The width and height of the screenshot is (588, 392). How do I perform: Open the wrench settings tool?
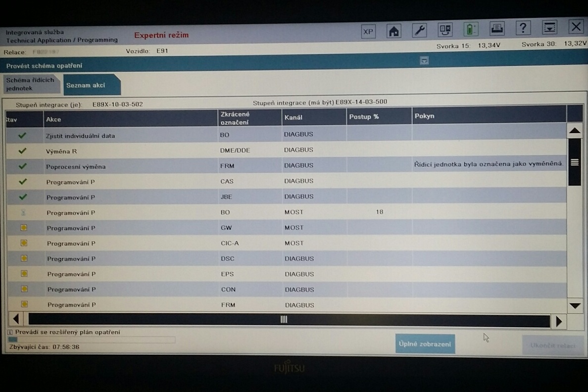click(x=419, y=31)
